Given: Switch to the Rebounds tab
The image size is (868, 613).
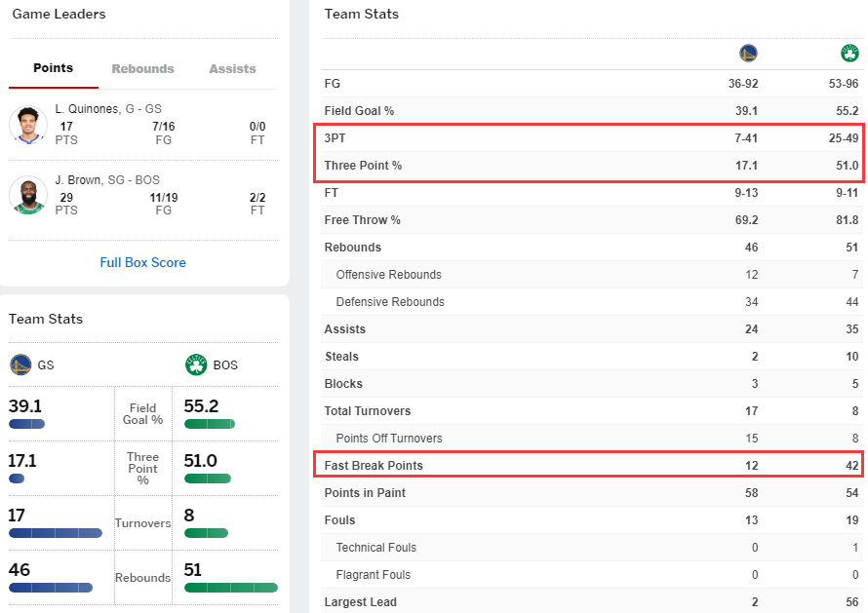Looking at the screenshot, I should coord(142,69).
